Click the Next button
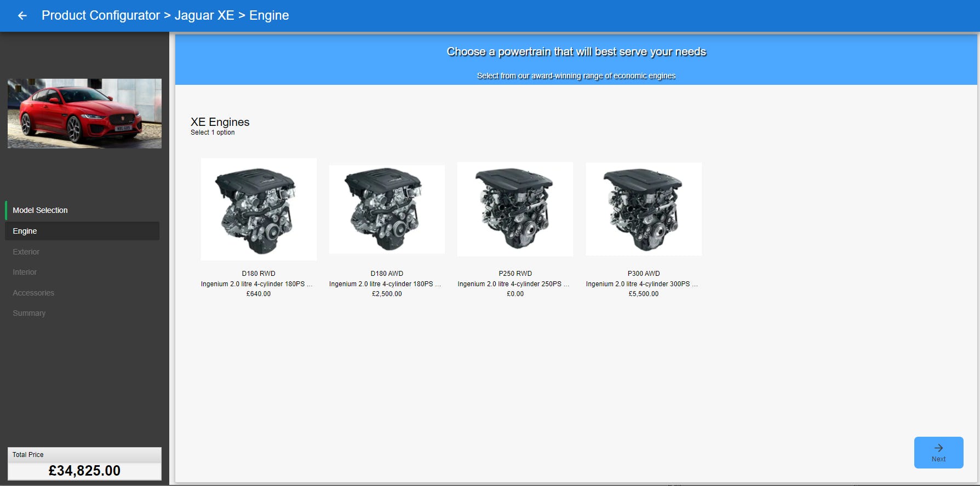The image size is (980, 486). click(938, 453)
